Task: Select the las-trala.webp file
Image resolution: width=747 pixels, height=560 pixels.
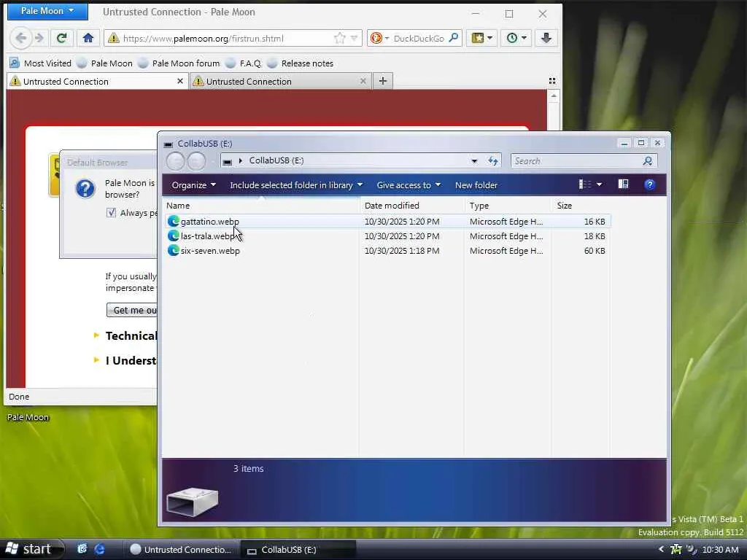Action: pyautogui.click(x=388, y=236)
